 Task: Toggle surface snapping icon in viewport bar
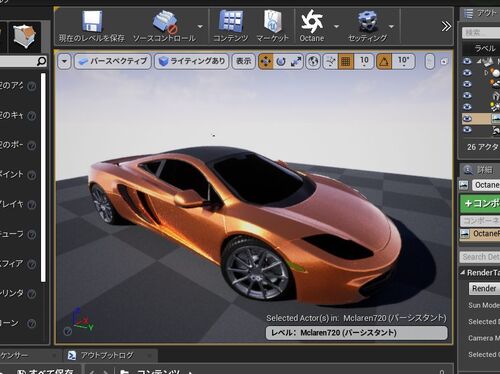(x=331, y=62)
